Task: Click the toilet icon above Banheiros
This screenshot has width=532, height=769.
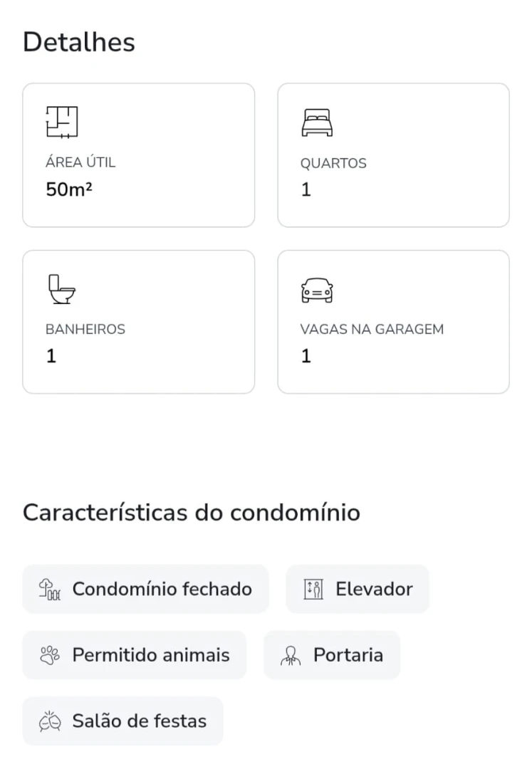Action: point(62,289)
